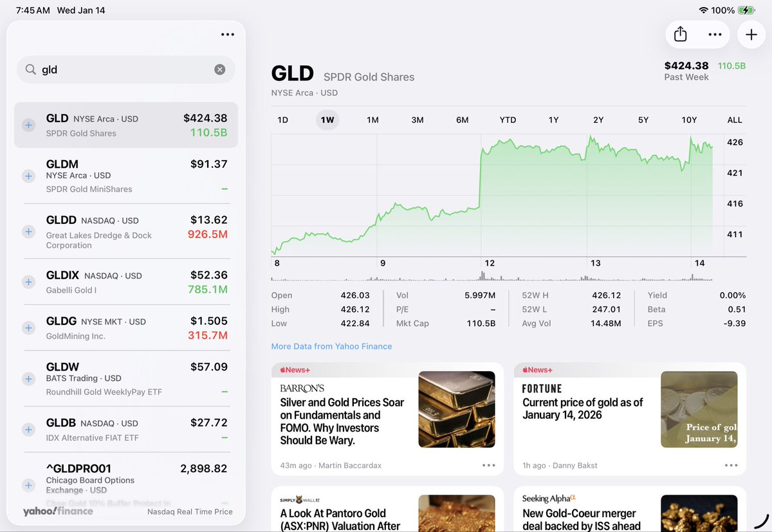Toggle GLD 110.5B market cap value

tap(208, 133)
